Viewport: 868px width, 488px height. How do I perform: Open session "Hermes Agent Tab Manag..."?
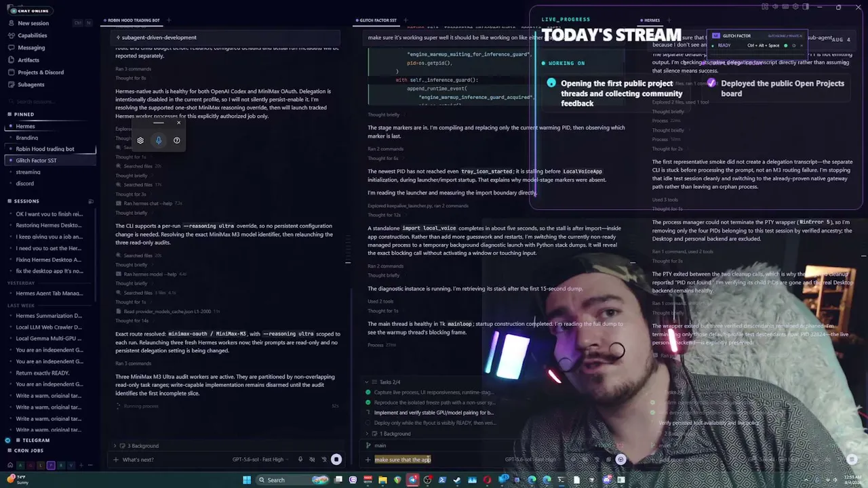point(49,293)
